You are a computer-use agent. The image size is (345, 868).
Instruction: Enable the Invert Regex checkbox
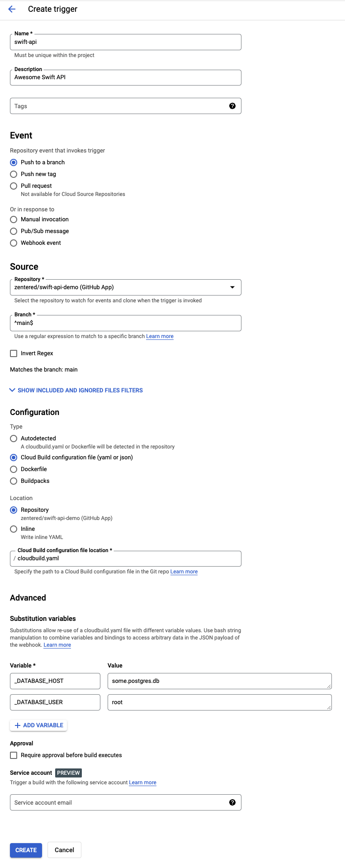pos(14,353)
